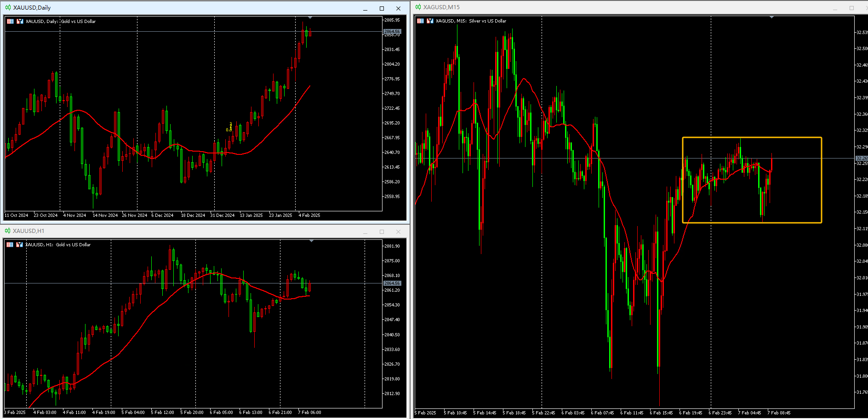868x419 pixels.
Task: Maximize the XAGUSD,M15 chart window
Action: tap(851, 8)
